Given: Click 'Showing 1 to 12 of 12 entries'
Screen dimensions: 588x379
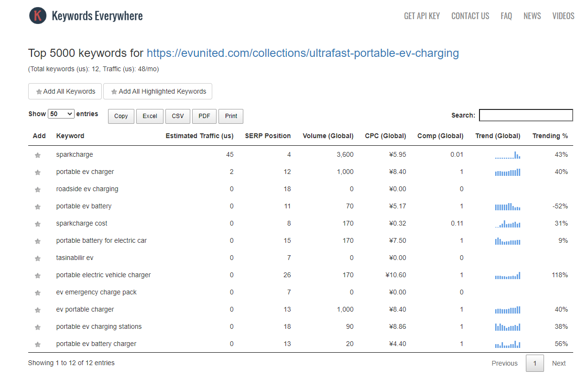Looking at the screenshot, I should click(71, 363).
